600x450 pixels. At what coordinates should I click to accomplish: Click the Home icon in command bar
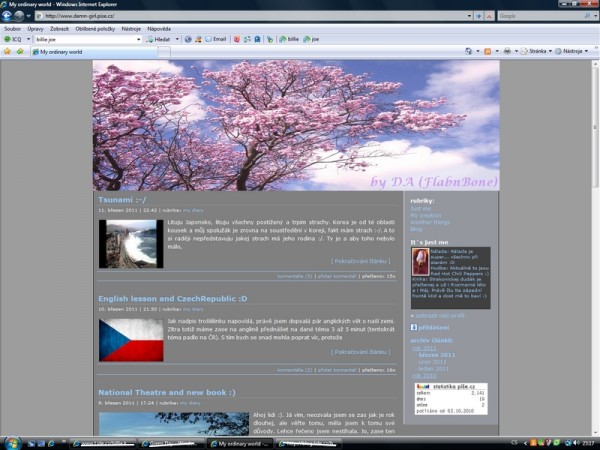[x=468, y=51]
